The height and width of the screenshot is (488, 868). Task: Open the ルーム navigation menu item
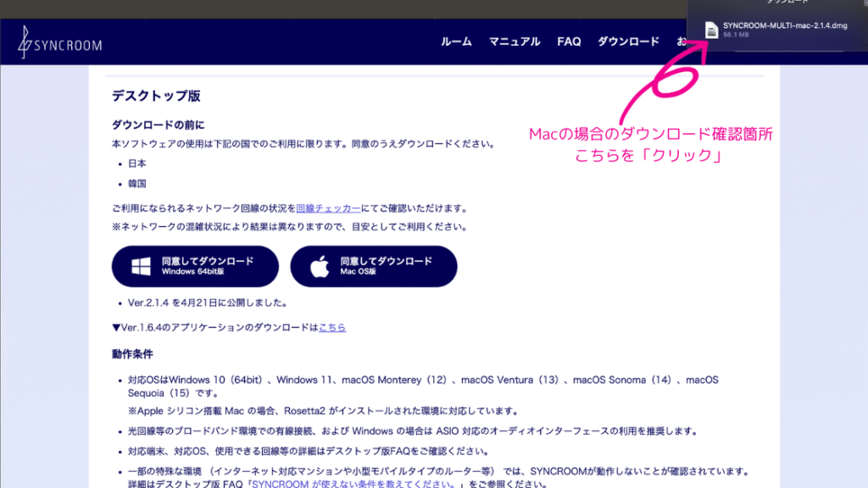[x=456, y=42]
